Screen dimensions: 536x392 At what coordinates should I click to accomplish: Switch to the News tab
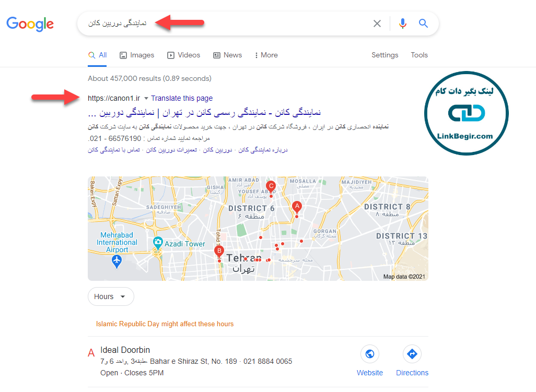coord(227,55)
